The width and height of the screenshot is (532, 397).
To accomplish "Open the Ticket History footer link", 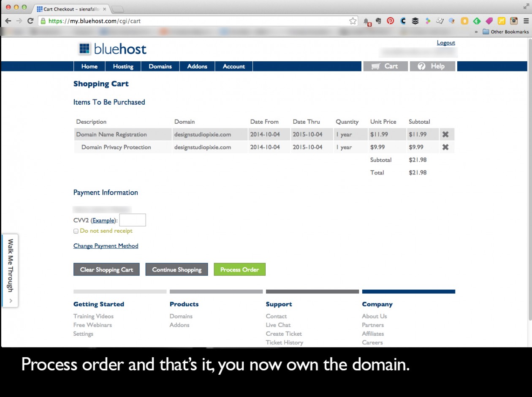I will [285, 343].
